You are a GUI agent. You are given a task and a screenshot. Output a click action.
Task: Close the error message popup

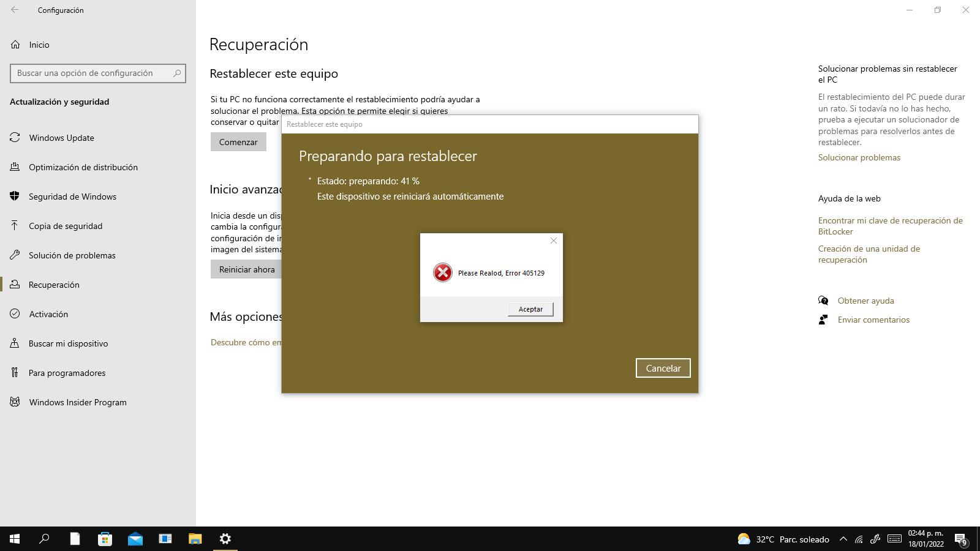553,241
